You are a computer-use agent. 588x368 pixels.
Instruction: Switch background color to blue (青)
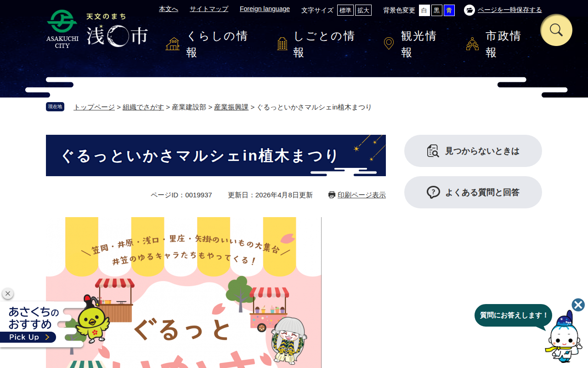pyautogui.click(x=449, y=10)
